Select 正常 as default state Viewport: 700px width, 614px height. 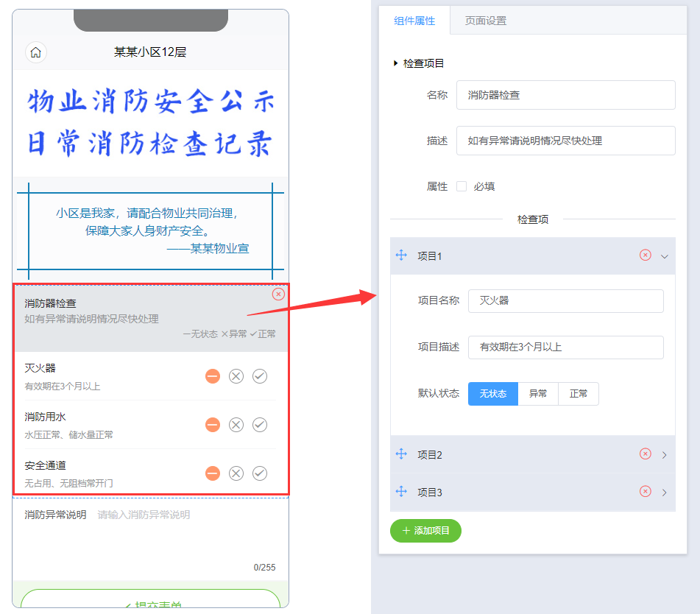(579, 394)
